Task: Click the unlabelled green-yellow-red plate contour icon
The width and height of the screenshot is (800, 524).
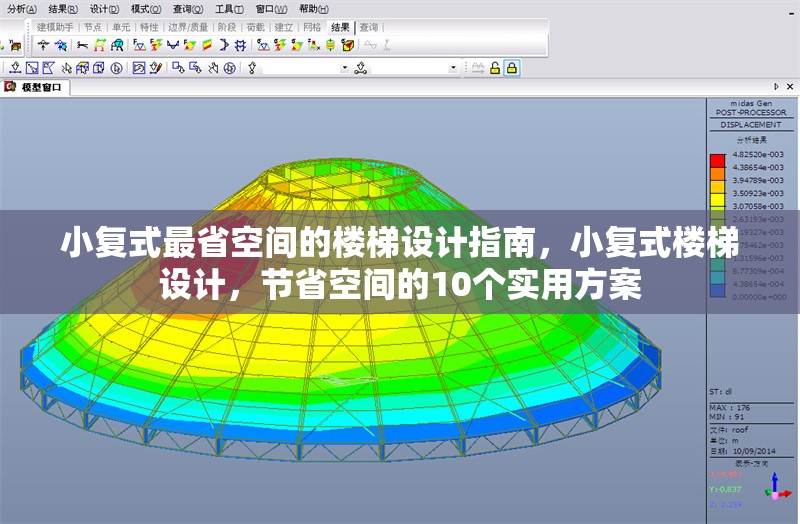Action: pos(207,45)
